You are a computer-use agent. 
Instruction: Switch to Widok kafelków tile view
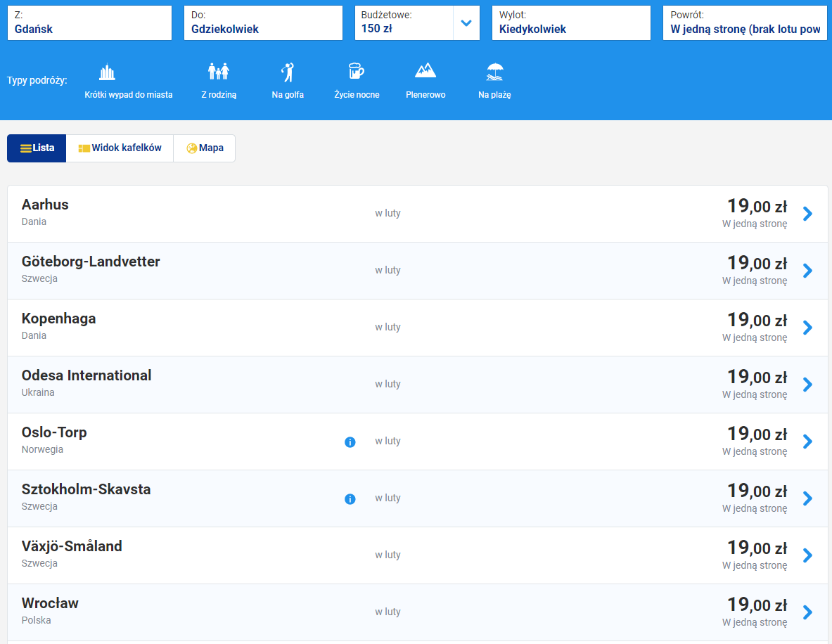click(x=120, y=148)
